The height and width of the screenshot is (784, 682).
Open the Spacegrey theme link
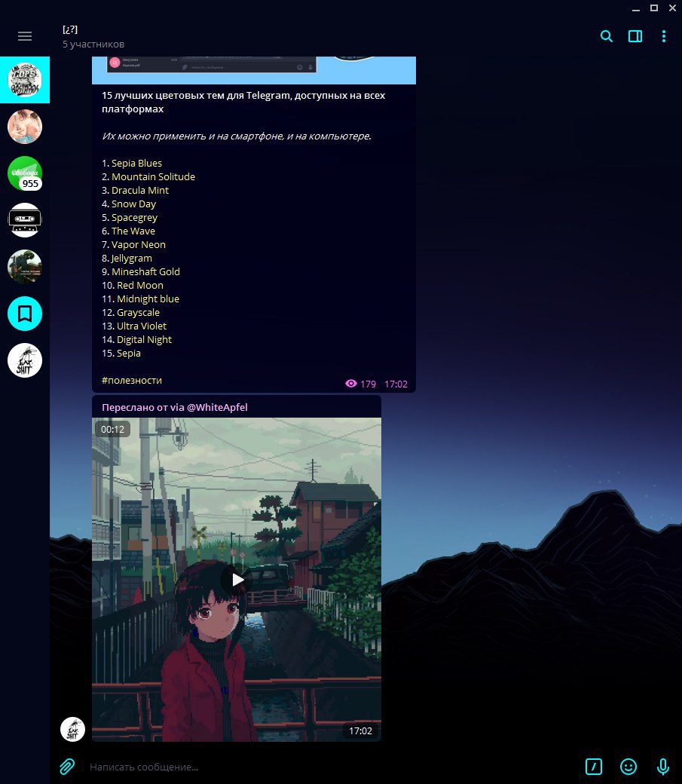pos(134,218)
